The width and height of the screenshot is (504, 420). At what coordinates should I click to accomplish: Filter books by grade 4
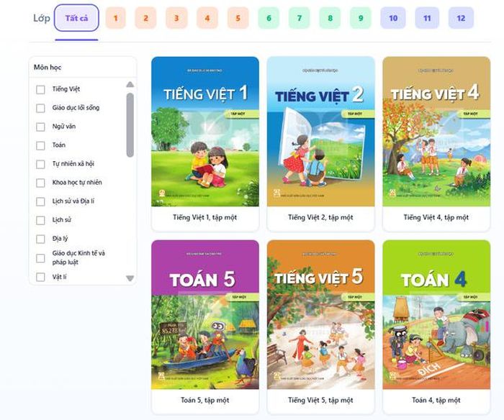coord(207,18)
